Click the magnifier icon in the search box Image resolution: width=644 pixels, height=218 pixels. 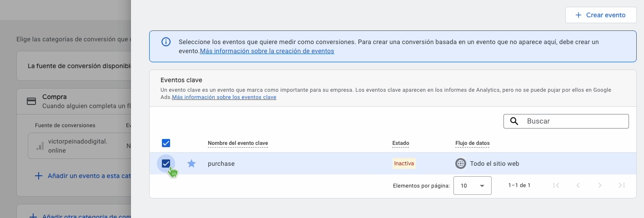514,121
